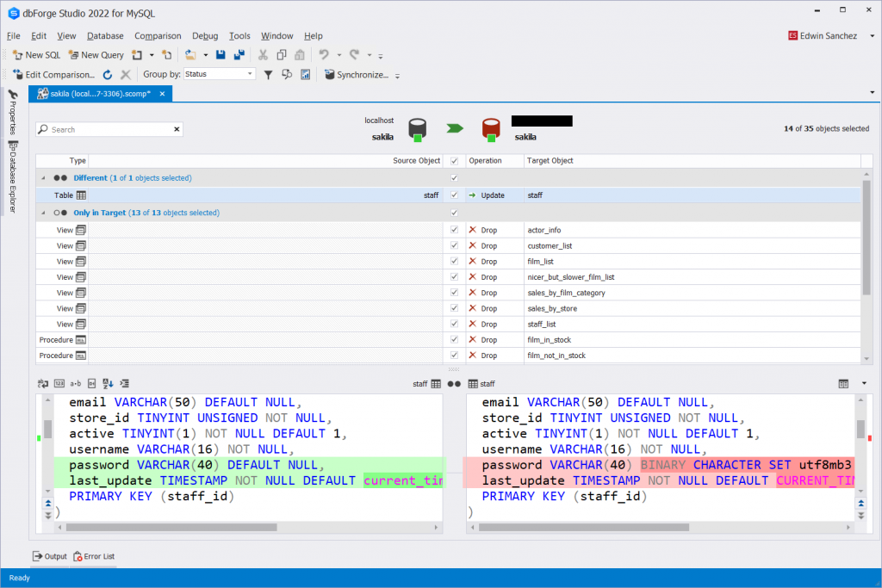
Task: Click the new item icon before dropdown arrow
Action: [137, 55]
